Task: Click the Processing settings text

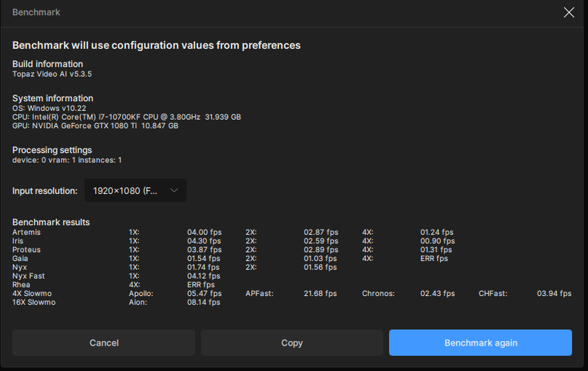Action: point(52,150)
